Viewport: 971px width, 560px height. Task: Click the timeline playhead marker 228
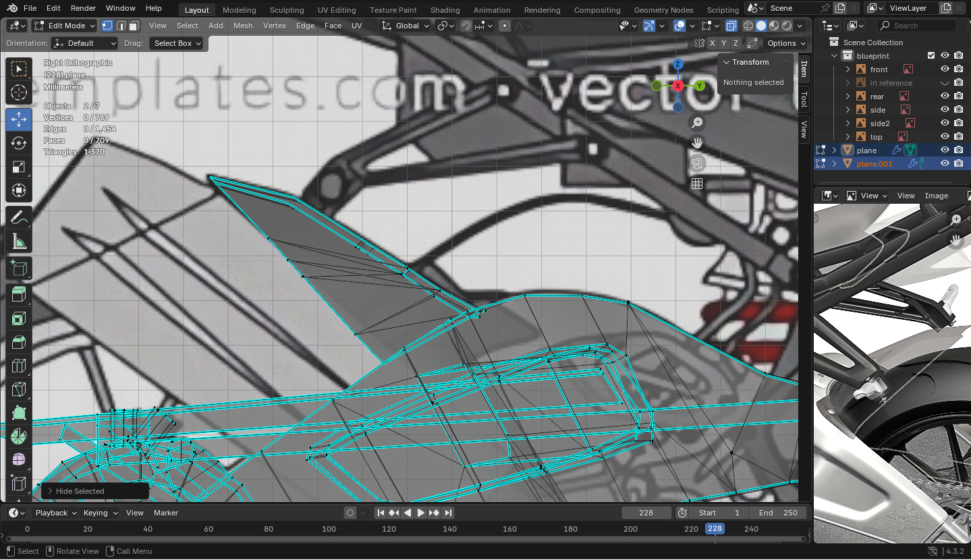coord(715,529)
